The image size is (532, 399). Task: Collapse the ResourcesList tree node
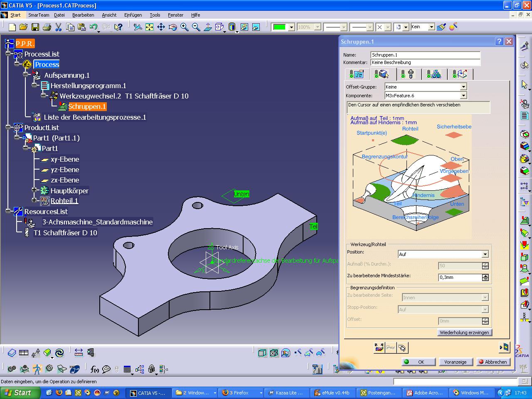pos(8,211)
